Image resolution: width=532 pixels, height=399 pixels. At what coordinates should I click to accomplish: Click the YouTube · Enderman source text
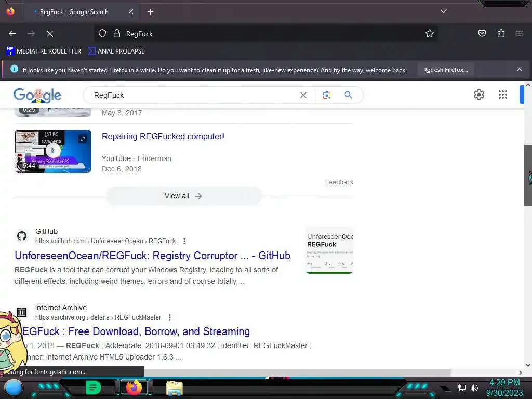tap(137, 158)
